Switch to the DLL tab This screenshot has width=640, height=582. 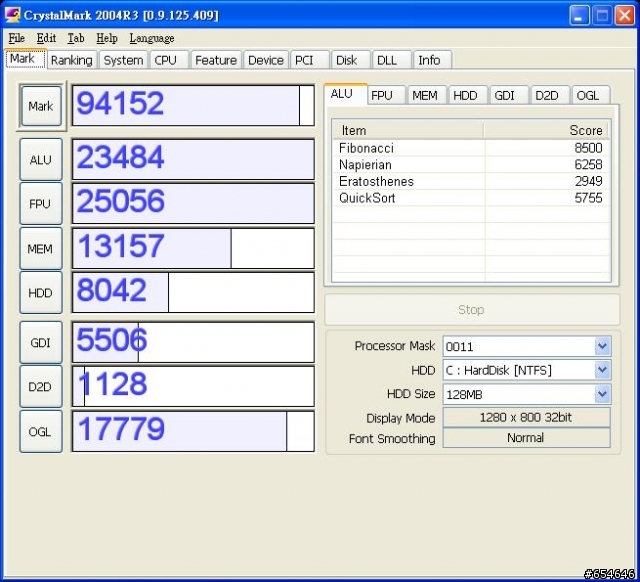[391, 60]
